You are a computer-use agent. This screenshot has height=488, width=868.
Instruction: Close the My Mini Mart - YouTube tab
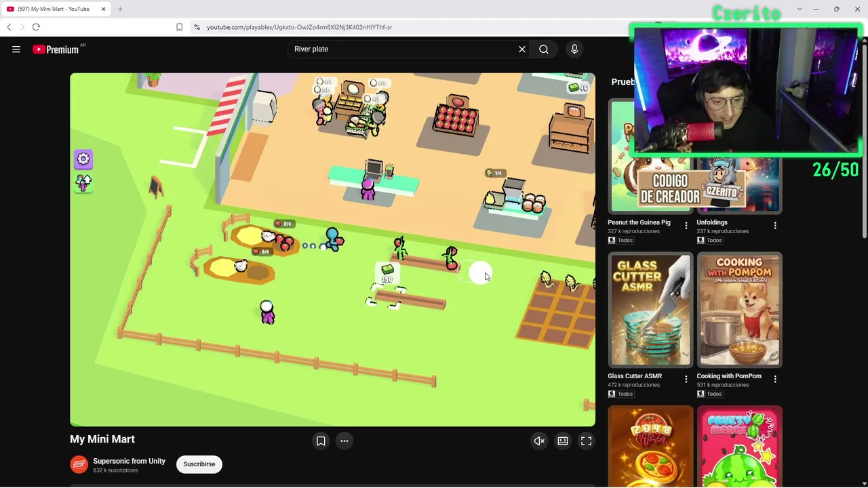(103, 9)
